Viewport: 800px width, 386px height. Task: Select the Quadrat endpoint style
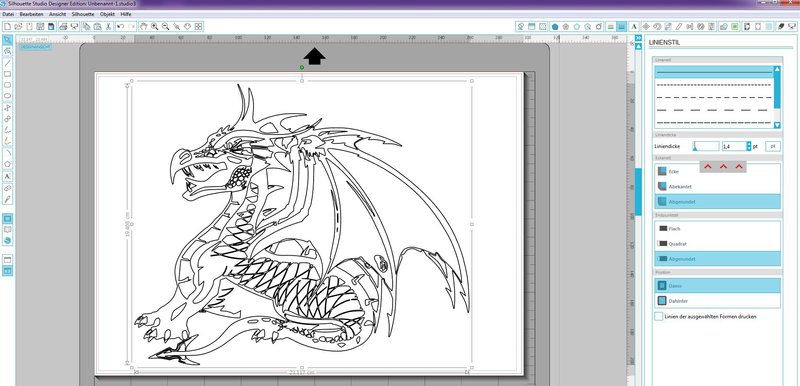pyautogui.click(x=717, y=244)
